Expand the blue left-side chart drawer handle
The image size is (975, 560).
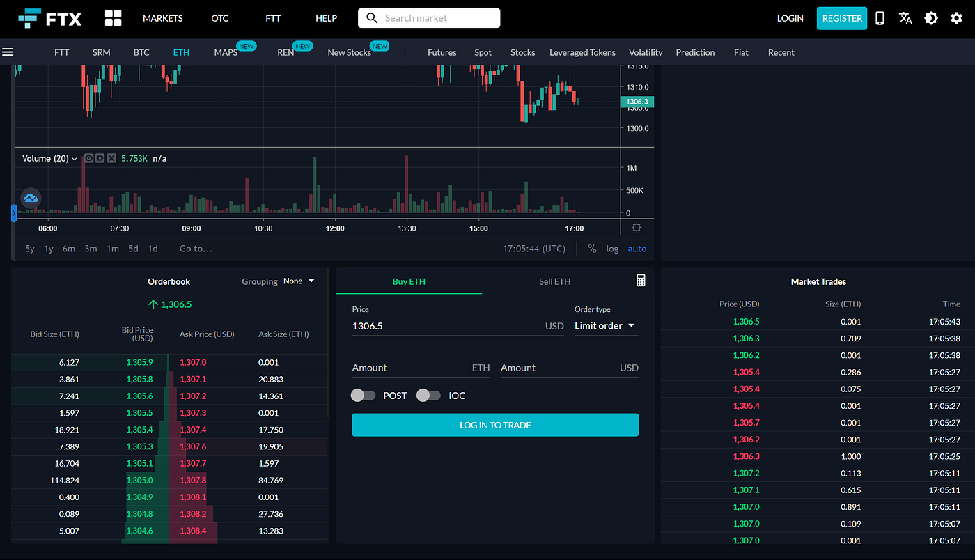pos(14,213)
